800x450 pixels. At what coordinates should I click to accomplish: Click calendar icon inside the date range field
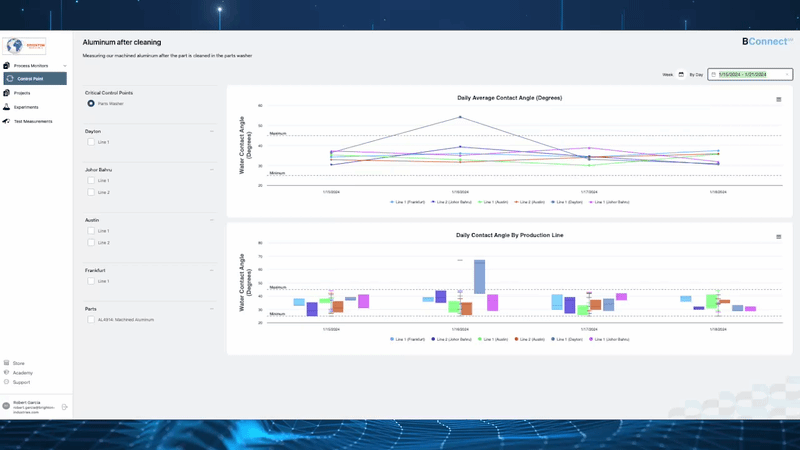pos(713,74)
